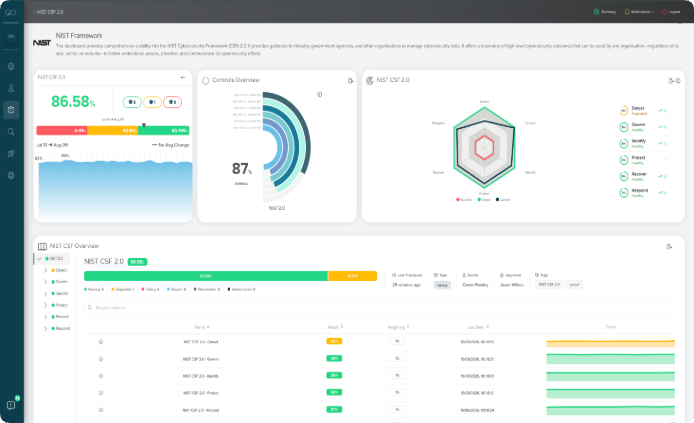Click the info icon on the Govern row

(x=101, y=359)
